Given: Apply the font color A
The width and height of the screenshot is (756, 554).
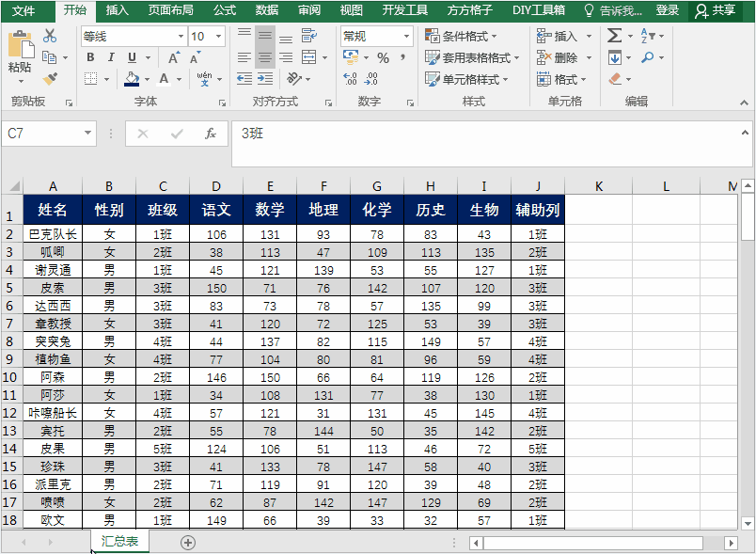Looking at the screenshot, I should 164,79.
